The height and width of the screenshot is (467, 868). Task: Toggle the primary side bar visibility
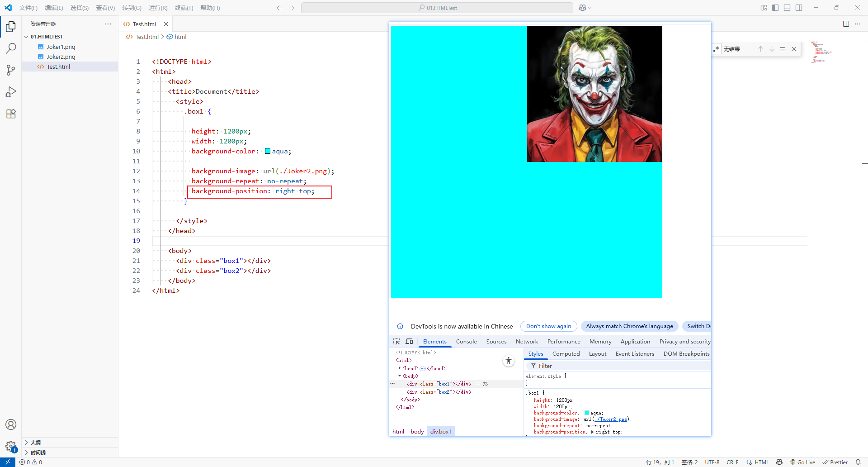tap(775, 8)
